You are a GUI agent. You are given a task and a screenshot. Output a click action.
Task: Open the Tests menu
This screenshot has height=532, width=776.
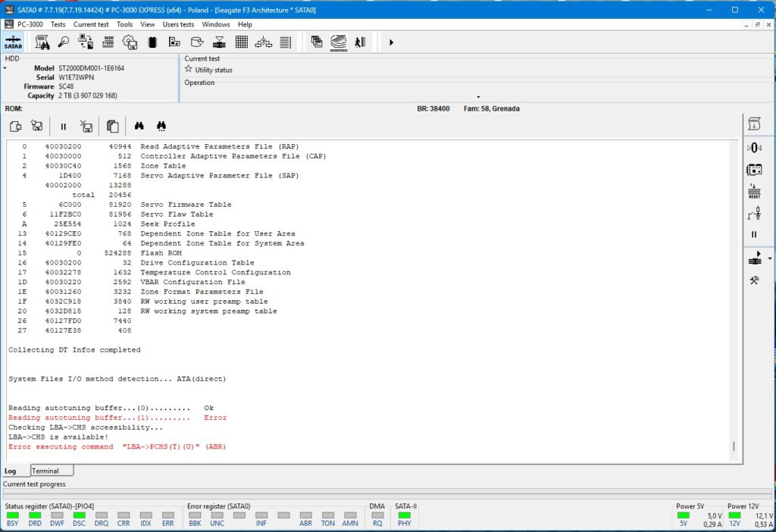pyautogui.click(x=58, y=24)
